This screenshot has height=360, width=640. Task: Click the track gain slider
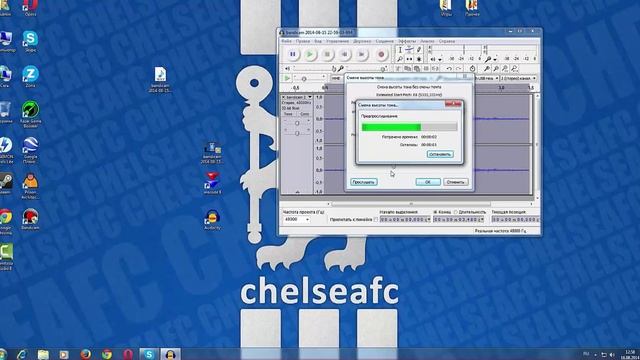[297, 123]
